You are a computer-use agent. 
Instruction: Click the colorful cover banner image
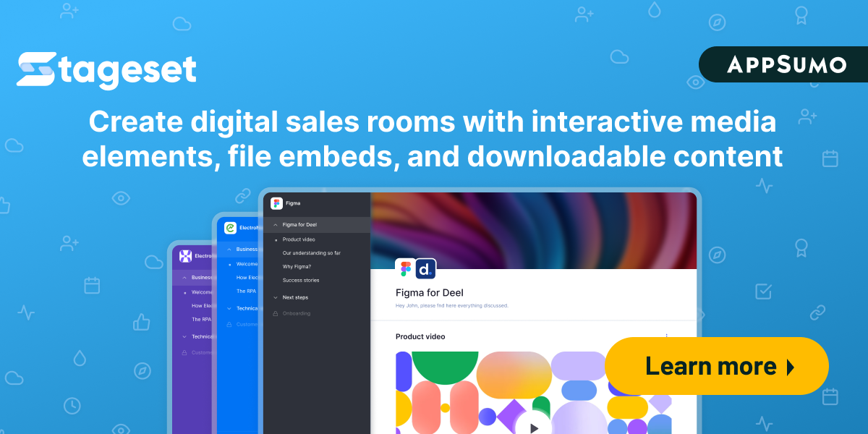point(534,231)
